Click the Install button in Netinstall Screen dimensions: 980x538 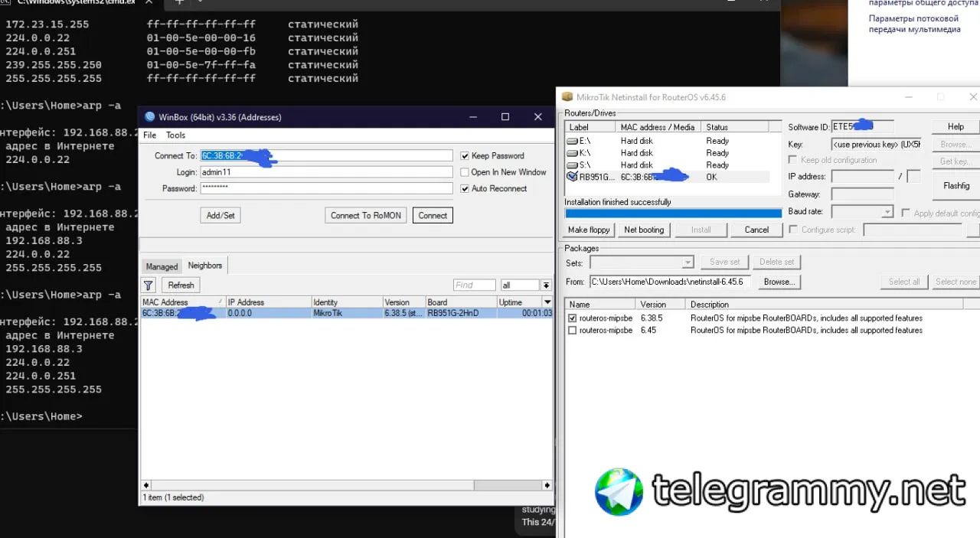(701, 230)
